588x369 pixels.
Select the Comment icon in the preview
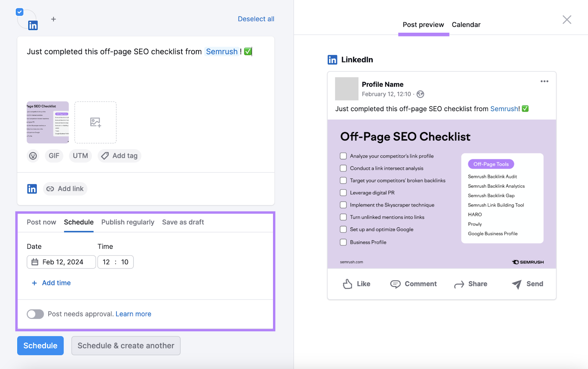click(395, 284)
